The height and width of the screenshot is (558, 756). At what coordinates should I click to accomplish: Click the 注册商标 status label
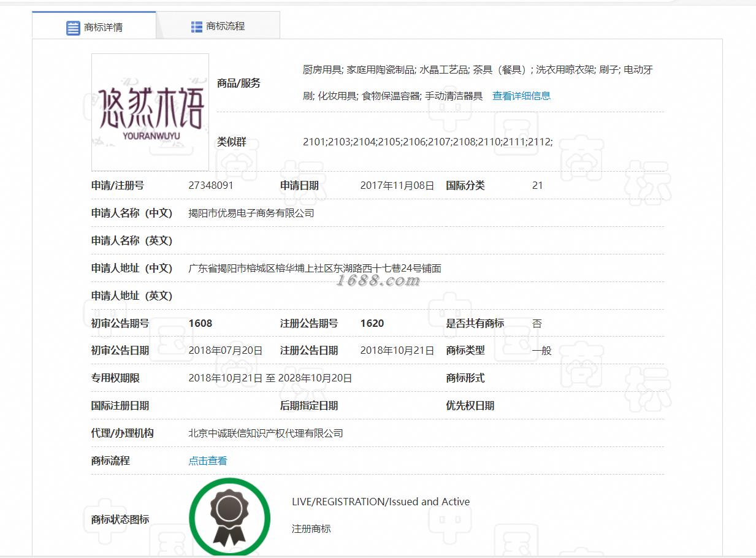click(x=311, y=529)
